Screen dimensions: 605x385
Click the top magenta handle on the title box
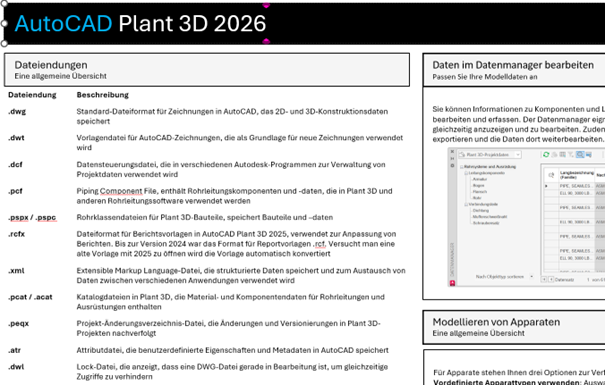point(266,5)
